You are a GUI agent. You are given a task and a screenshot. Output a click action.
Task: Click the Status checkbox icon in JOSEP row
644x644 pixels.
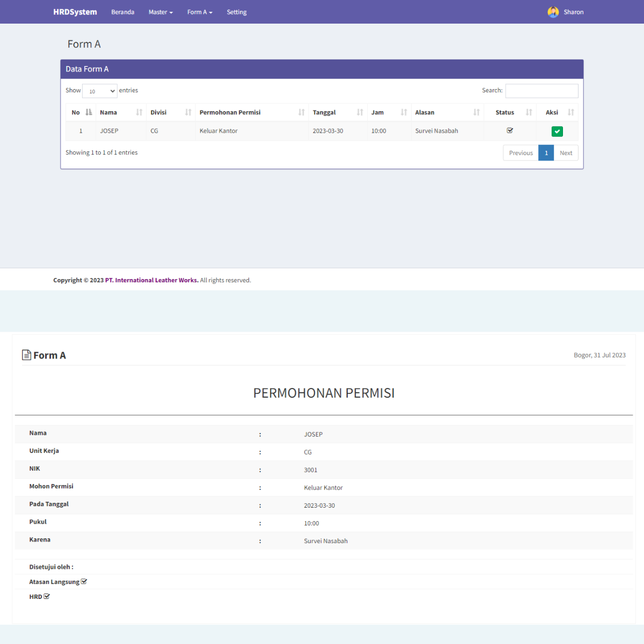[510, 130]
